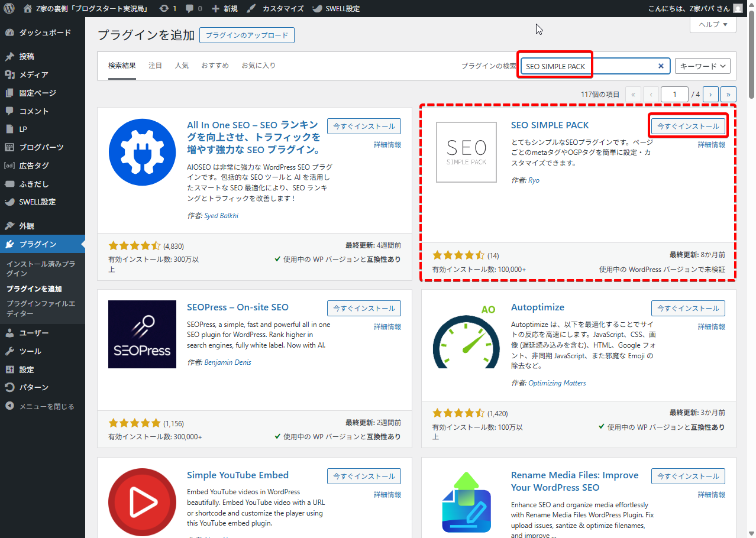
Task: Collapse menu with メニューを閉じる arrow icon
Action: click(x=9, y=406)
